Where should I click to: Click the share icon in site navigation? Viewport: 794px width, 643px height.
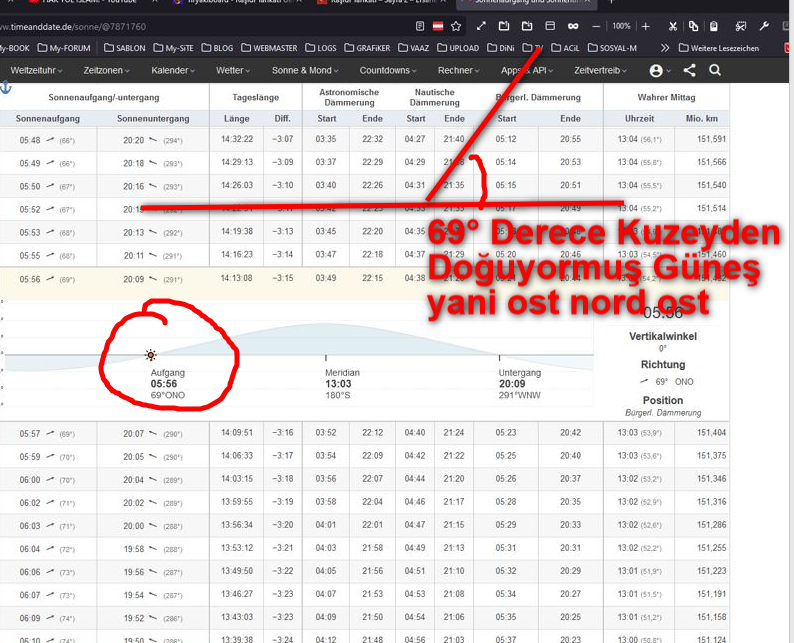pyautogui.click(x=689, y=70)
